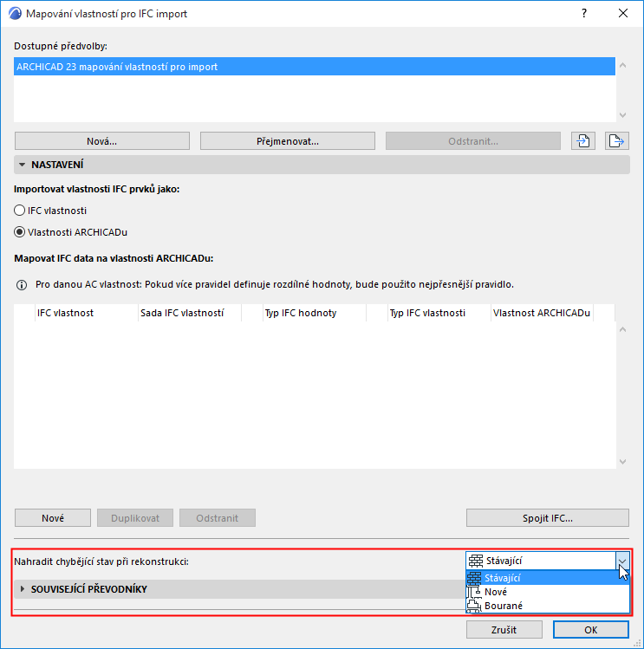Click the presets list scroll up arrow
This screenshot has height=649, width=644.
point(622,65)
